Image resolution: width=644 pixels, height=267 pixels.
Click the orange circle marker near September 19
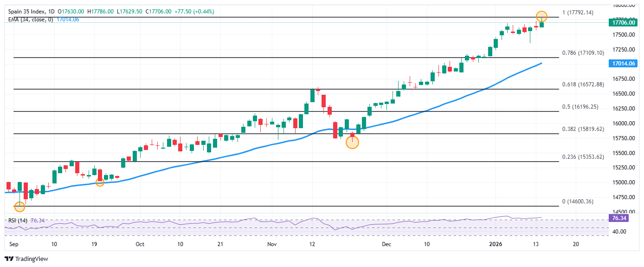pyautogui.click(x=100, y=182)
